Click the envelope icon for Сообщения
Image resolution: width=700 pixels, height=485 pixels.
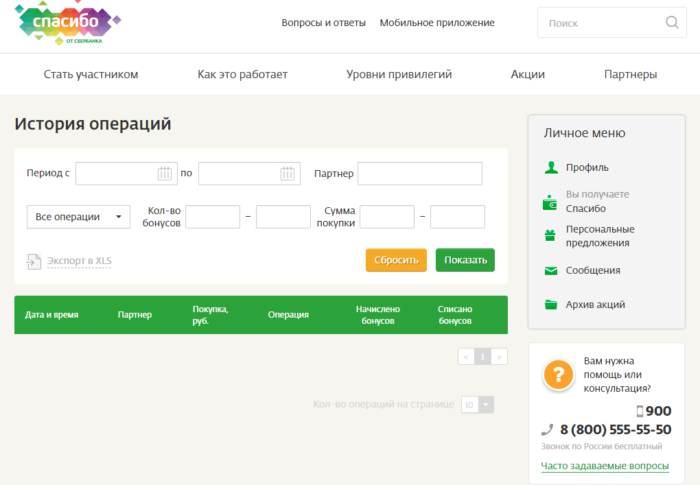(x=550, y=270)
